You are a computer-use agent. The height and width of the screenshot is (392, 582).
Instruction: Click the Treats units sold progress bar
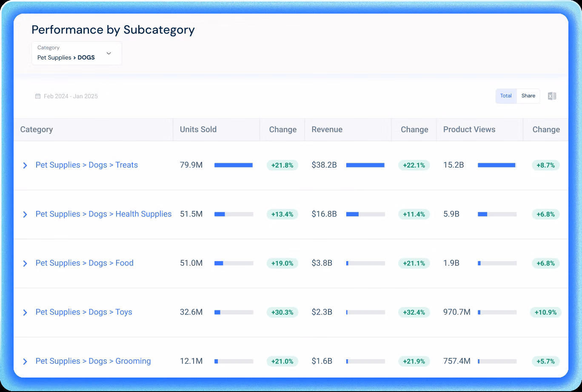pyautogui.click(x=234, y=165)
